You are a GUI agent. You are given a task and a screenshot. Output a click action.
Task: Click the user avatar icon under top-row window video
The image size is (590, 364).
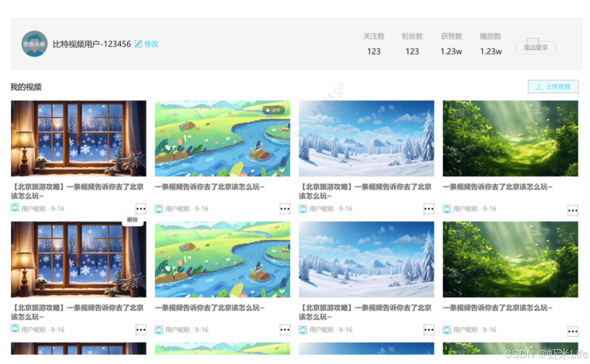15,208
